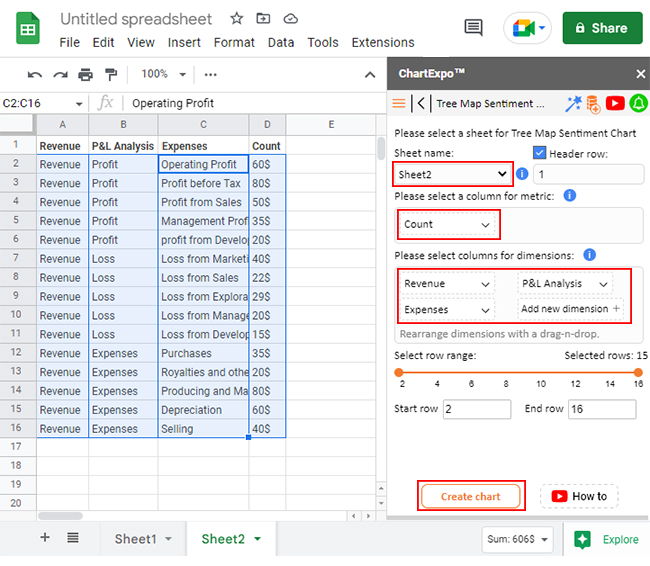Open the Format menu
This screenshot has width=650, height=566.
[234, 42]
